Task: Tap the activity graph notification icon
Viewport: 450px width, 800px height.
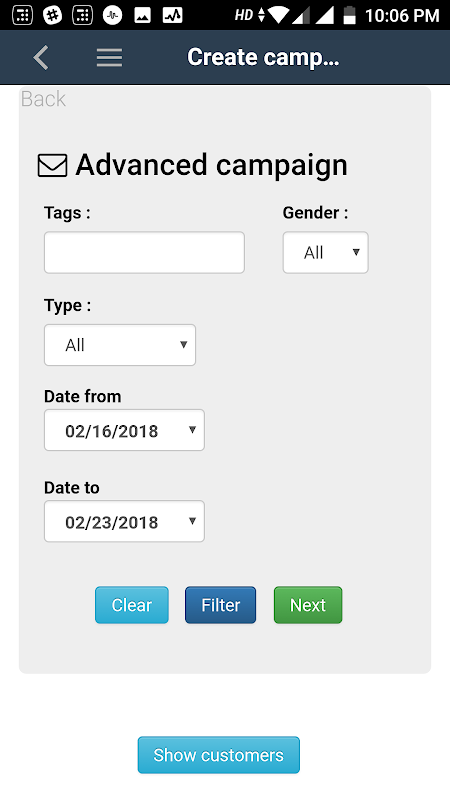Action: pos(172,15)
